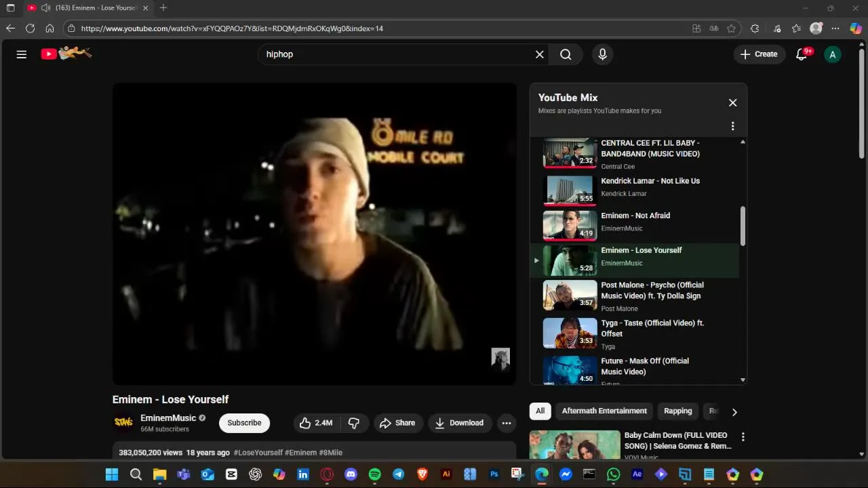Open EminemMusic channel name link
Viewport: 868px width, 488px height.
[x=168, y=418]
